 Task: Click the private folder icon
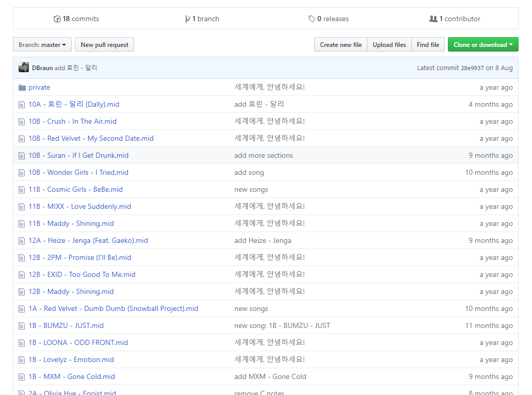pos(22,88)
